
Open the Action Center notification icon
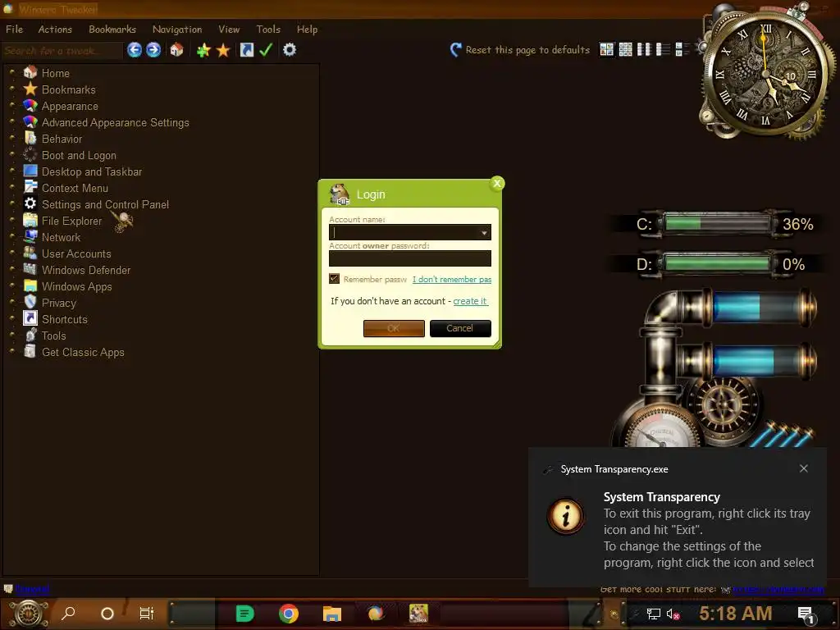tap(806, 614)
